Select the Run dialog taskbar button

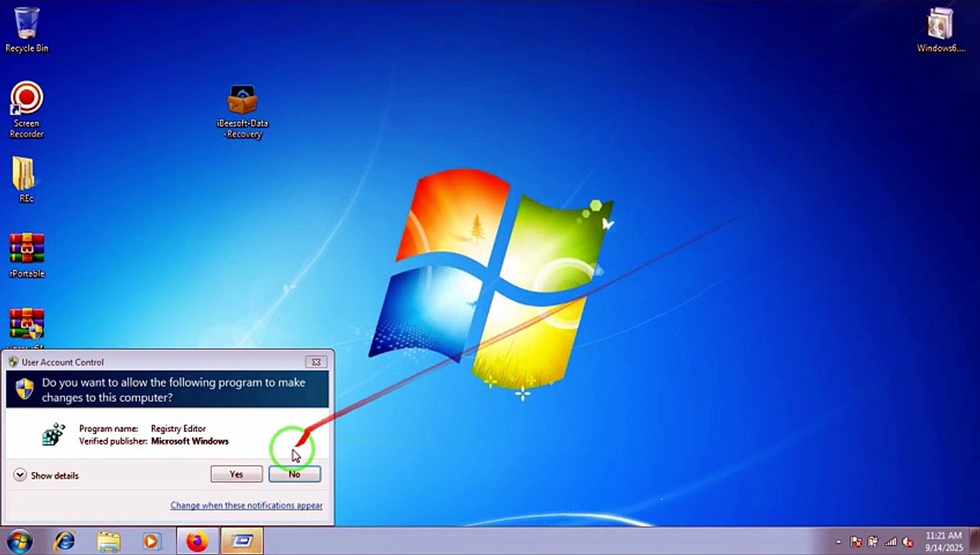coord(242,542)
